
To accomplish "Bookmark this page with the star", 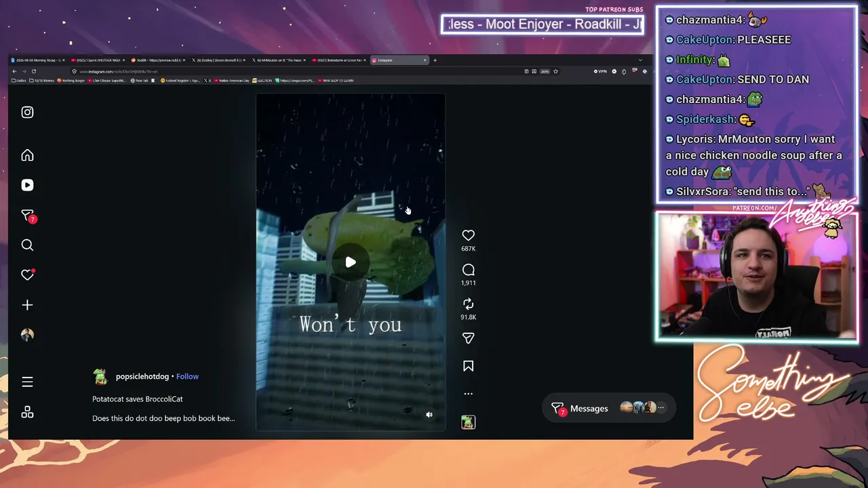I will [555, 71].
